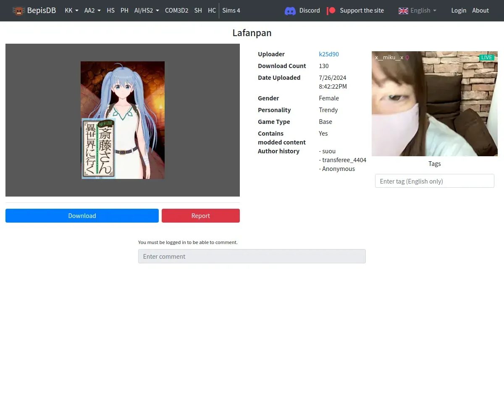Click the Gender value Female

tap(329, 98)
